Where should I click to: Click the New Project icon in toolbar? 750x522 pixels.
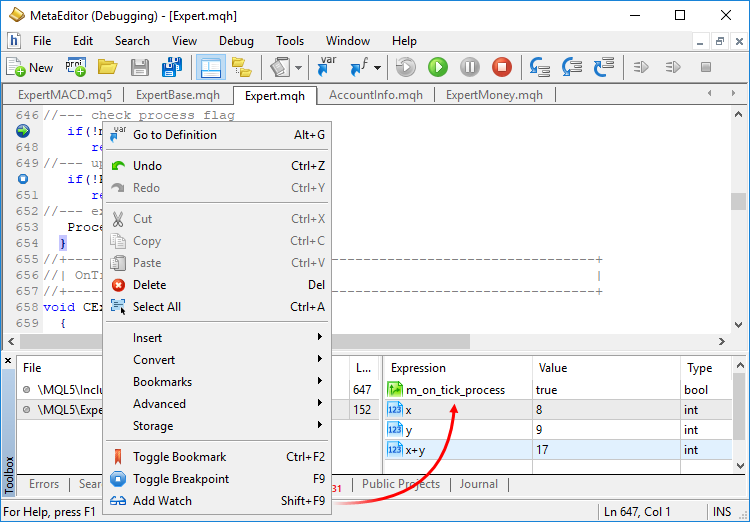point(76,67)
